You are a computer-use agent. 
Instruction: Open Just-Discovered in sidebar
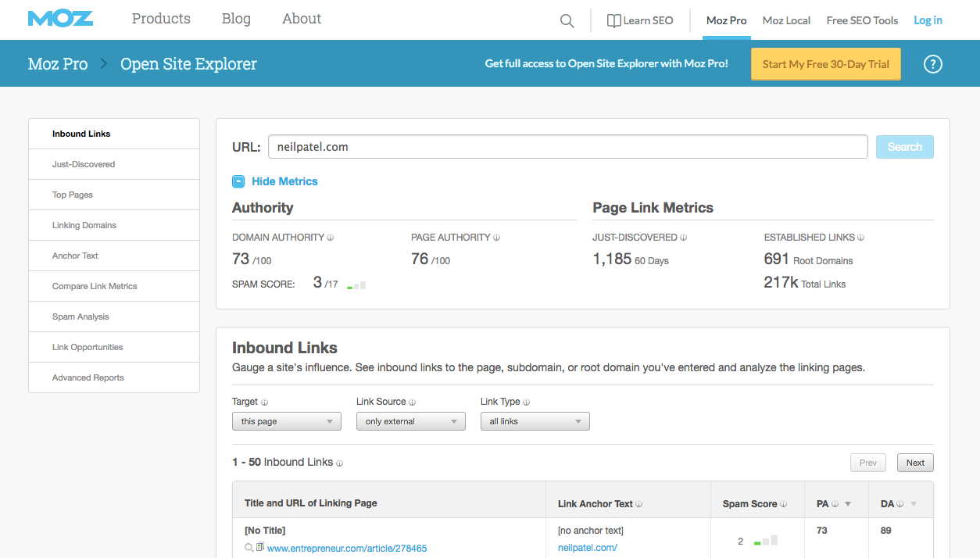pyautogui.click(x=114, y=164)
